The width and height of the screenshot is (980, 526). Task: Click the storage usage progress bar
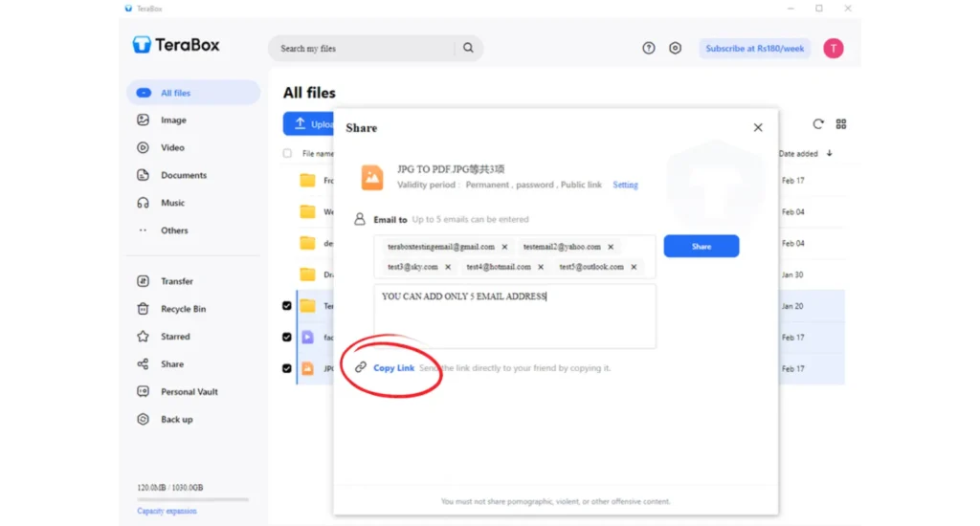tap(193, 499)
